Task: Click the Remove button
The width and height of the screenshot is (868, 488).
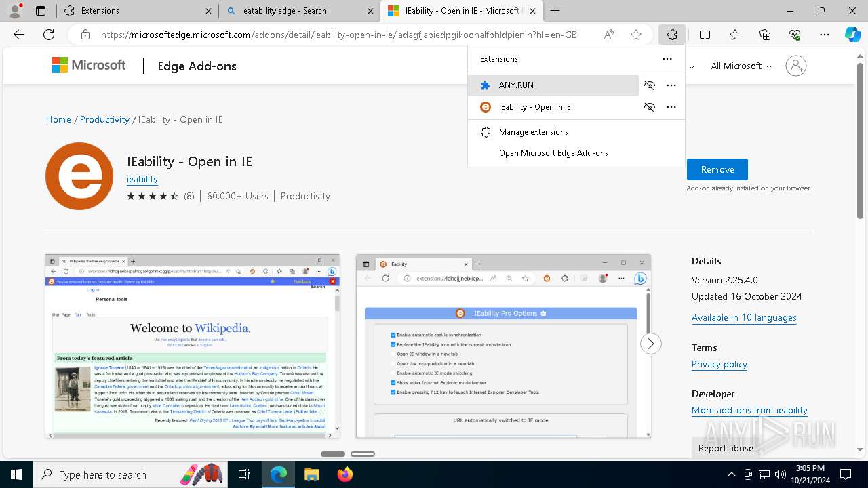Action: pyautogui.click(x=717, y=169)
